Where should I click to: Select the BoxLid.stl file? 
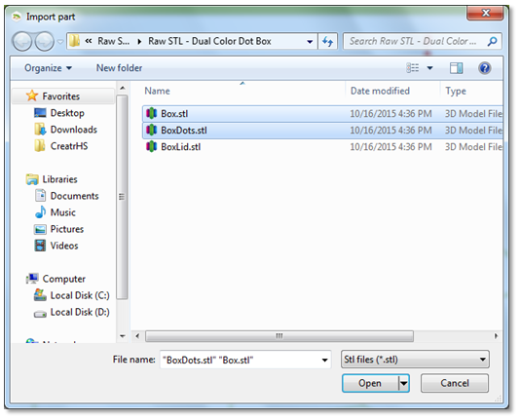point(322,147)
